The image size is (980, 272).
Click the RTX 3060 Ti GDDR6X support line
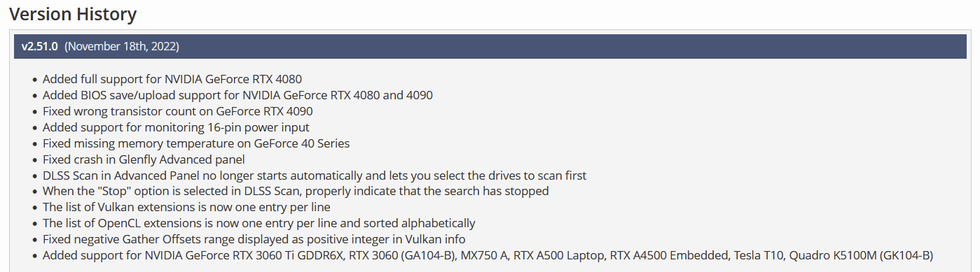click(x=488, y=255)
